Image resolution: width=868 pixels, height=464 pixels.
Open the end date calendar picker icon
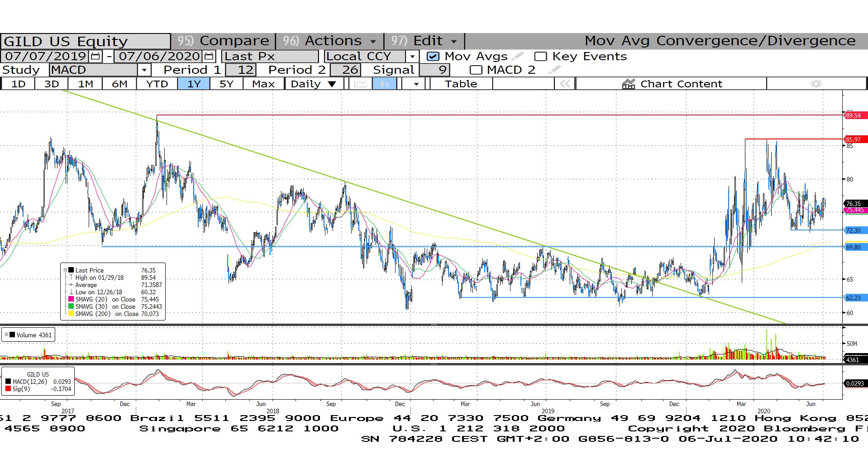click(209, 57)
